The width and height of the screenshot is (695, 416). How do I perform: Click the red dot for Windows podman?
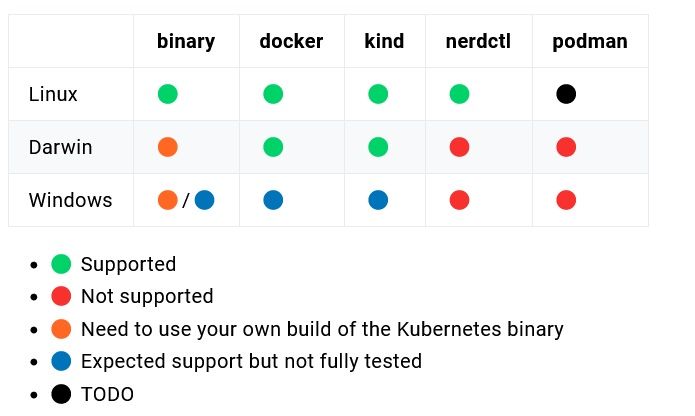click(566, 200)
